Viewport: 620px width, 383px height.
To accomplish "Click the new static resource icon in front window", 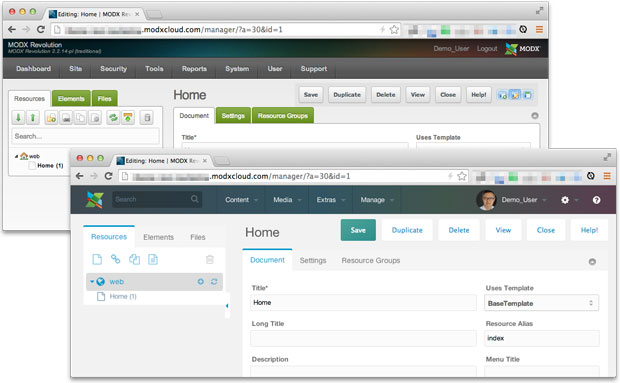I will [x=153, y=259].
